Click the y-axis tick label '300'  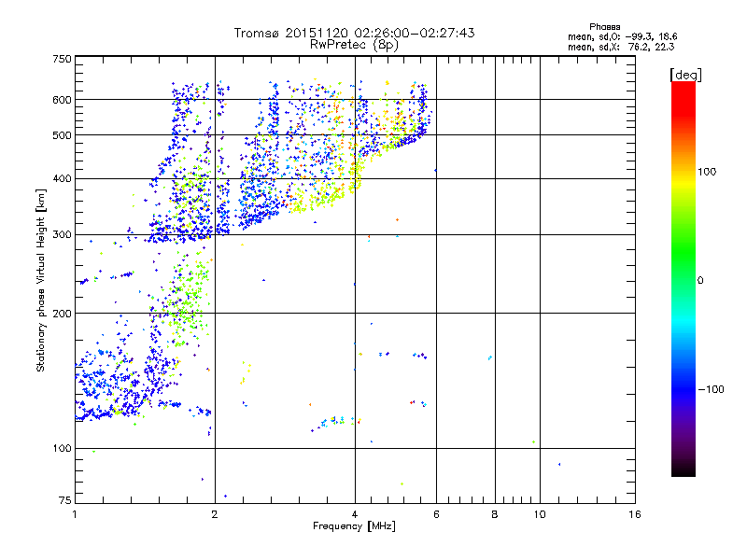[62, 235]
